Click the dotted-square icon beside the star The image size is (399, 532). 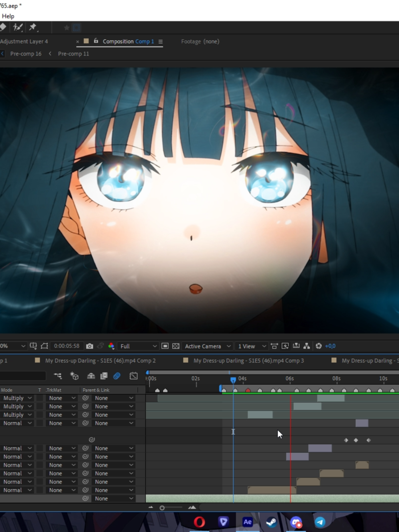[x=76, y=27]
